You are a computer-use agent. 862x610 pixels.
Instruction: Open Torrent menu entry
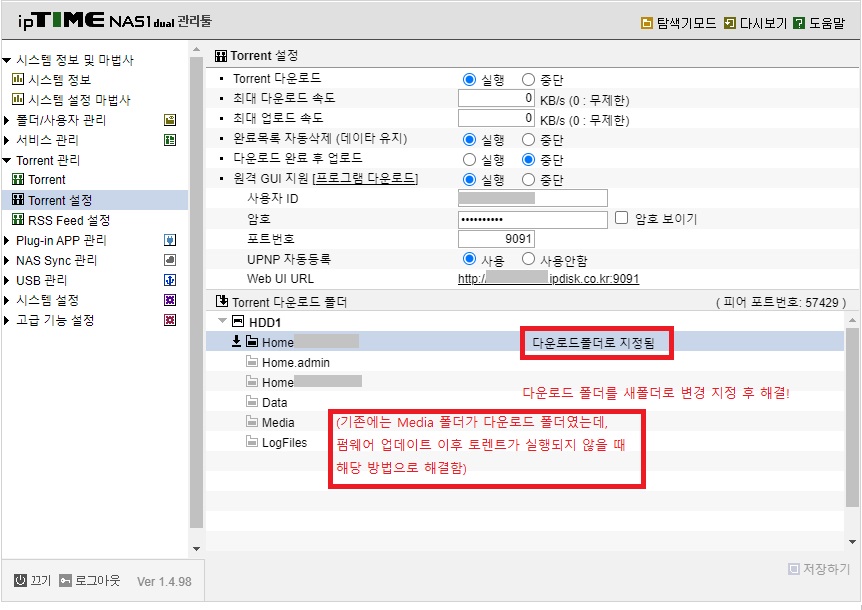(x=47, y=180)
